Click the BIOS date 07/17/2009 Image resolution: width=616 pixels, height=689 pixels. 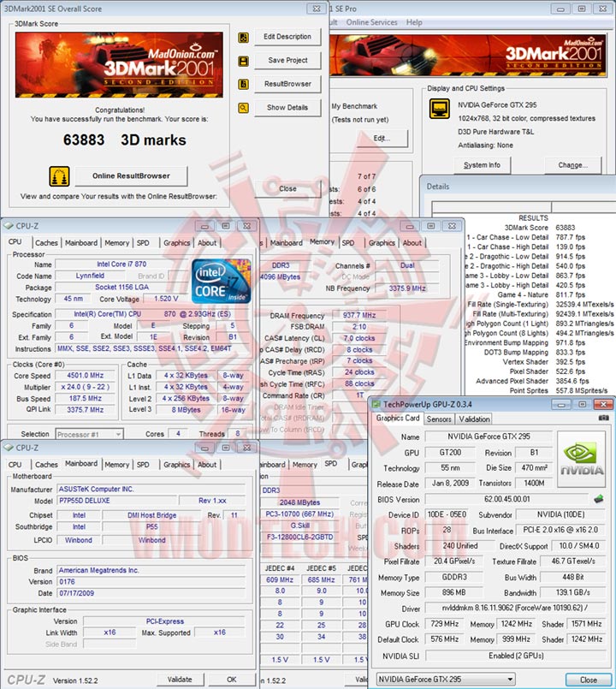151,593
